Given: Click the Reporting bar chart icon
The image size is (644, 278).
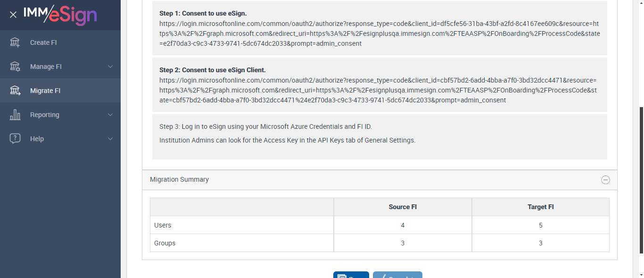Looking at the screenshot, I should [15, 115].
